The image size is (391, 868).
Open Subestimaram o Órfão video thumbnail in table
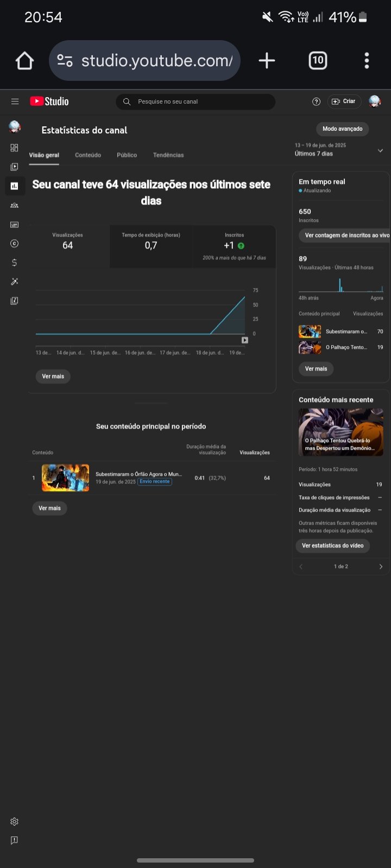coord(66,478)
